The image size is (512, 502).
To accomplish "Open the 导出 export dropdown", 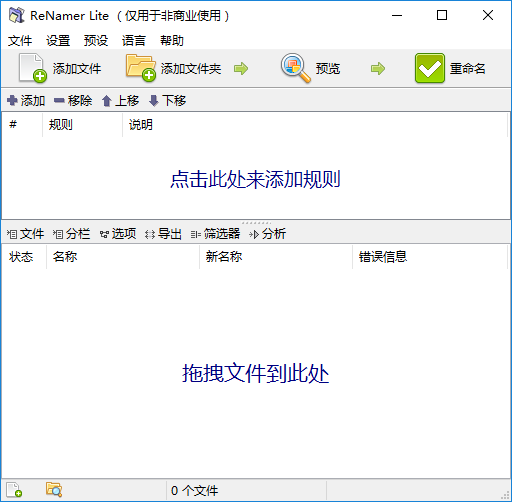I will coord(163,234).
